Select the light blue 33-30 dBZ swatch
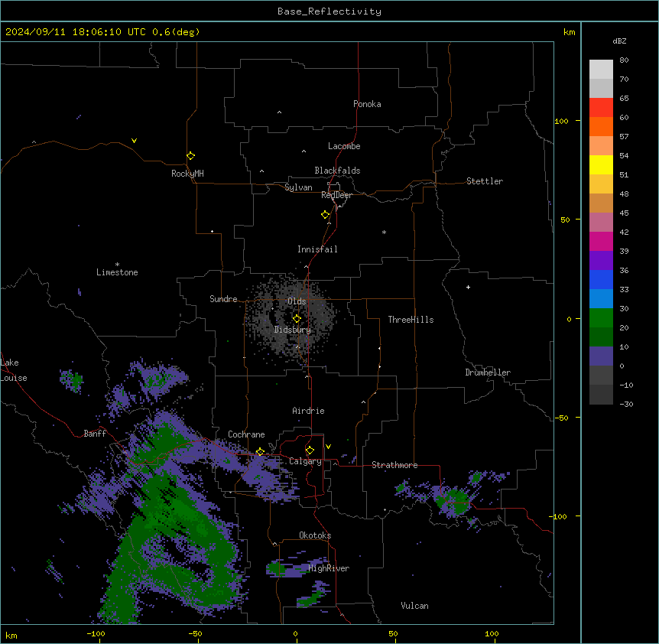The height and width of the screenshot is (644, 659). click(x=601, y=298)
